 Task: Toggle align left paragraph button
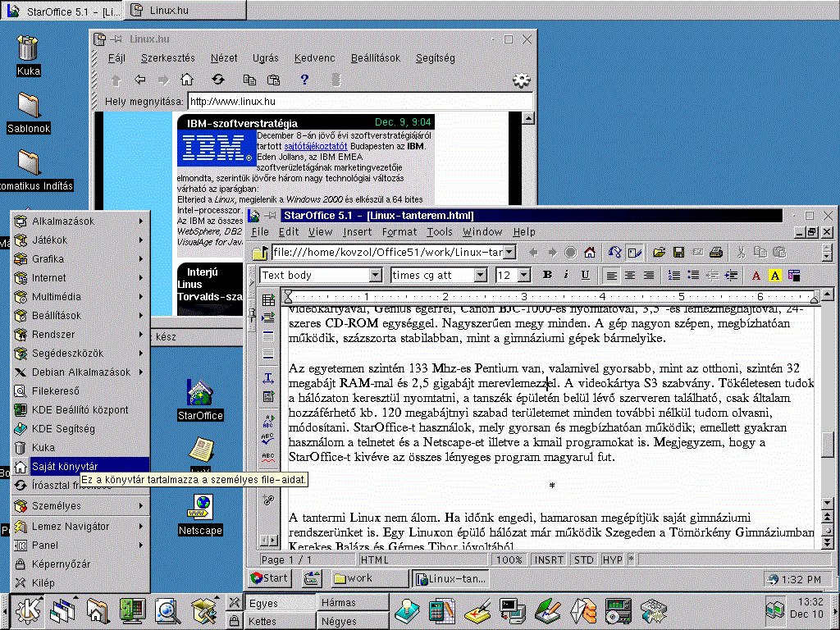611,276
